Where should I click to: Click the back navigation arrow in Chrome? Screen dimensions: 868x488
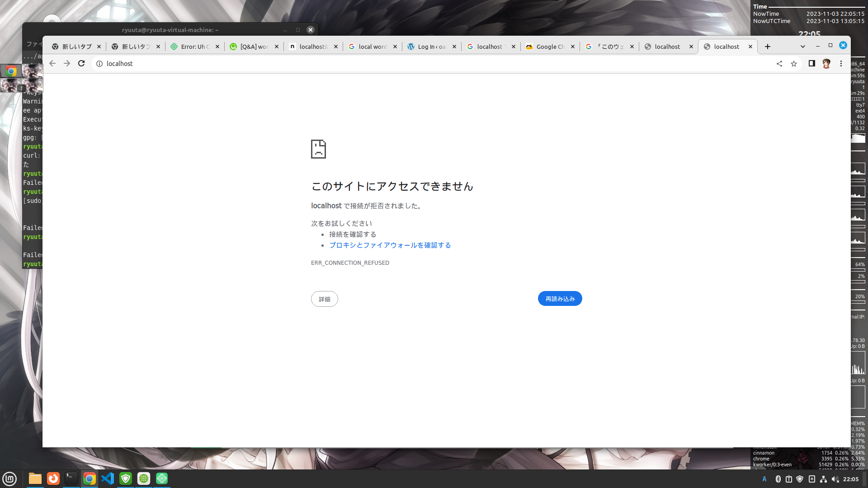point(52,63)
